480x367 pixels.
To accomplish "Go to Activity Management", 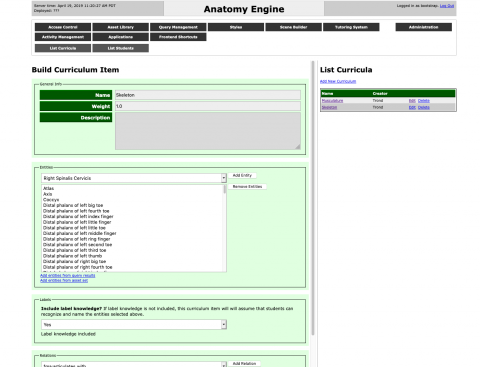I will [x=63, y=37].
